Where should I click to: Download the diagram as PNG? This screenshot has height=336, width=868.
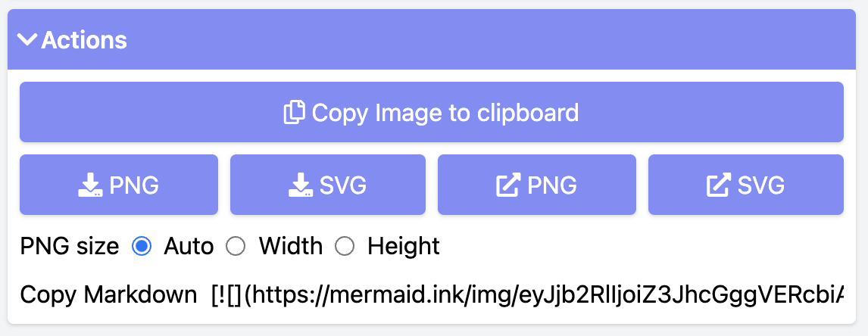click(x=119, y=185)
